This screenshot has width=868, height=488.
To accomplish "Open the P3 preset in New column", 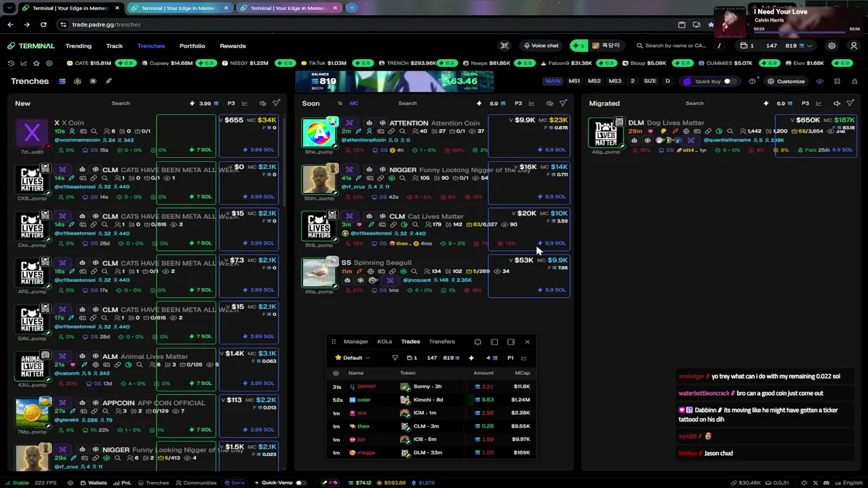I will (x=231, y=103).
